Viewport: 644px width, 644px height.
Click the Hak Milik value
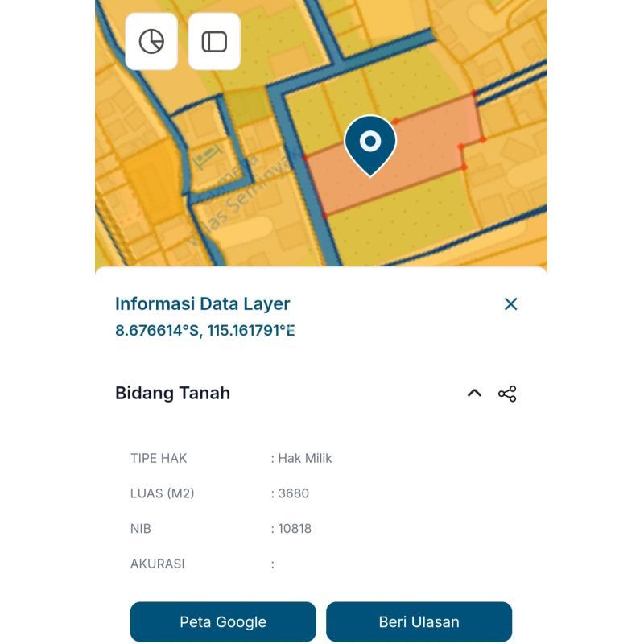click(304, 459)
